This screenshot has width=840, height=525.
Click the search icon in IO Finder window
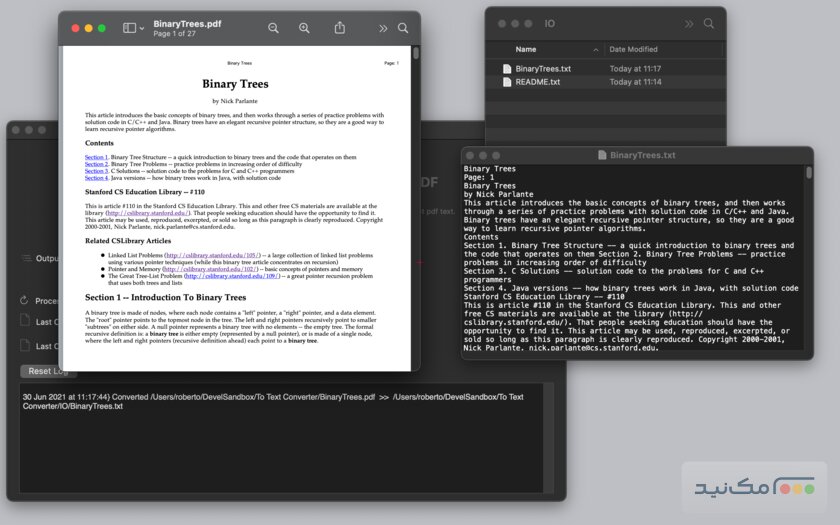pos(709,23)
